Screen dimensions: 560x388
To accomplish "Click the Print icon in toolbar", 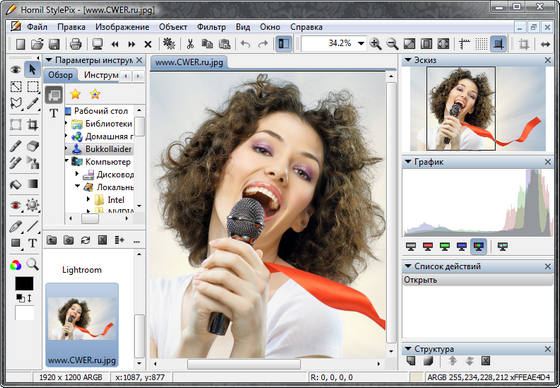I will coord(76,44).
